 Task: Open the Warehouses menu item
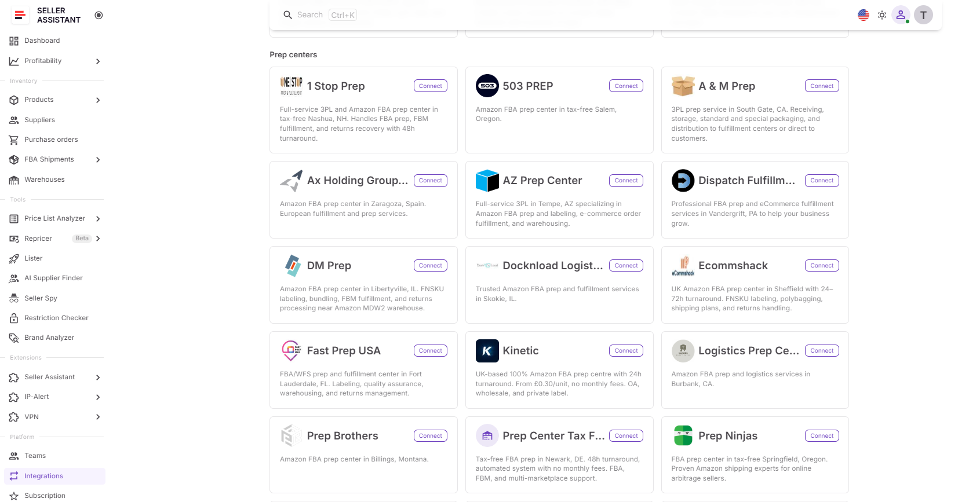pos(54,180)
